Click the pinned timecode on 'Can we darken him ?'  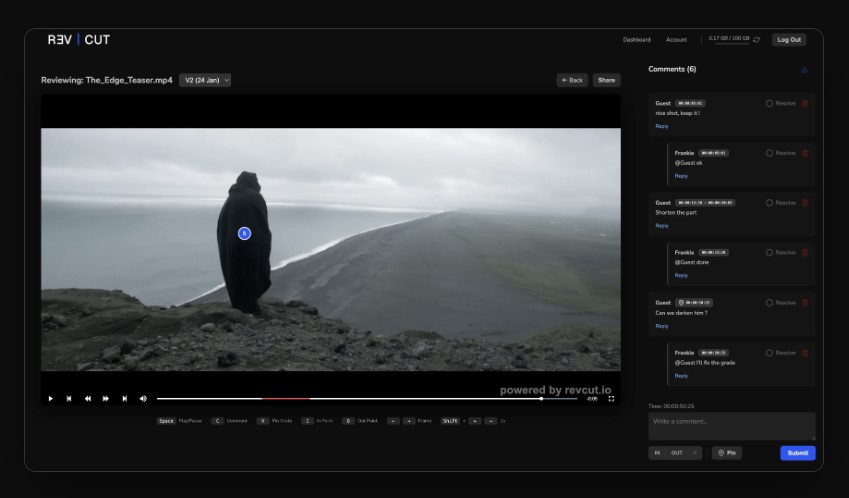(x=694, y=303)
